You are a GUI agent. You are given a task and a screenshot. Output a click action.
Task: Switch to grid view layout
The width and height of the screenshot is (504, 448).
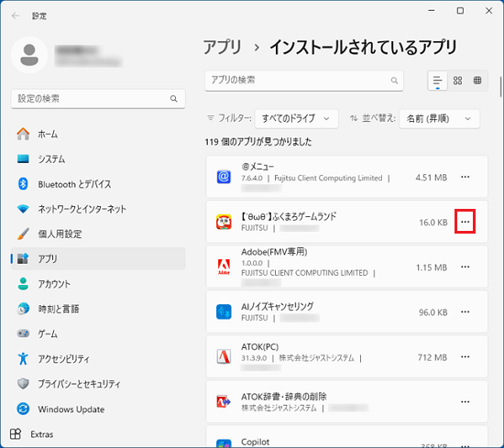click(457, 81)
